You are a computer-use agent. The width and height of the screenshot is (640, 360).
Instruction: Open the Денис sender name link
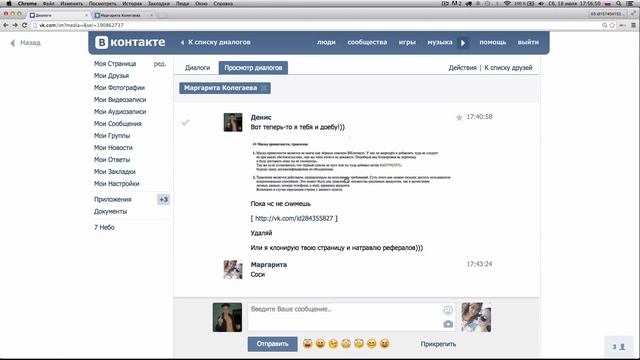pyautogui.click(x=261, y=117)
